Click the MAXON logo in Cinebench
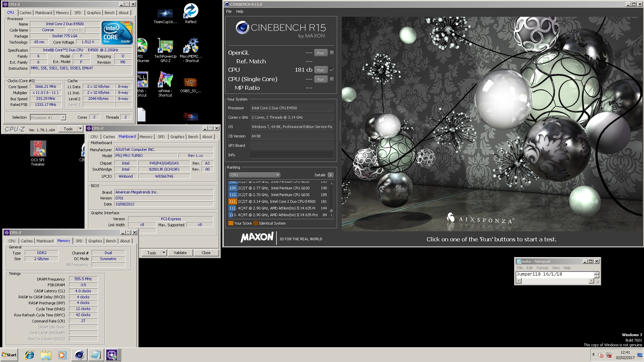 pos(257,237)
